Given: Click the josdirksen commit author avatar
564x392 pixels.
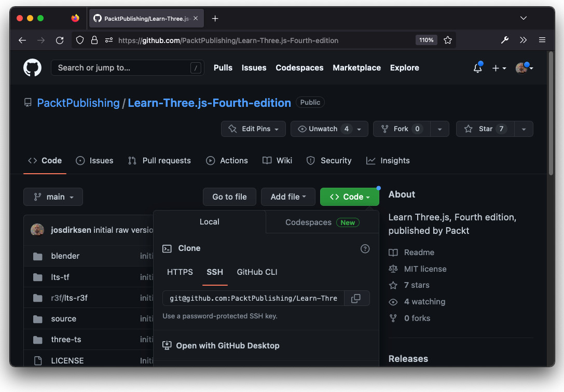Looking at the screenshot, I should pyautogui.click(x=37, y=230).
